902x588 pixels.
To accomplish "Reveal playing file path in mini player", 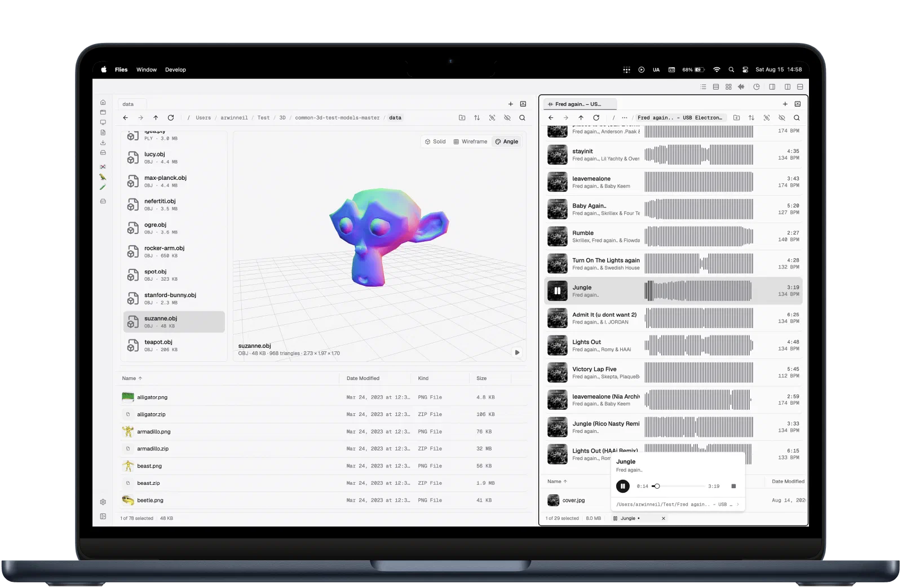I will pos(678,505).
